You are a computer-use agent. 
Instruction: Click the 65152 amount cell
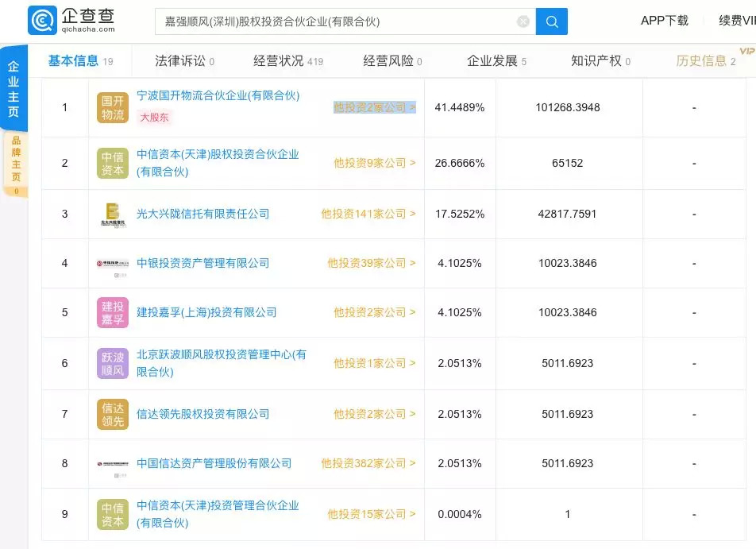point(568,163)
